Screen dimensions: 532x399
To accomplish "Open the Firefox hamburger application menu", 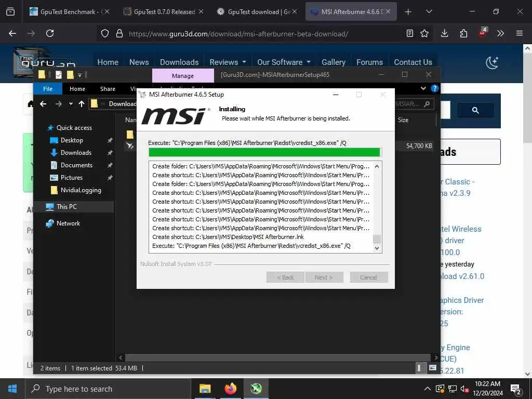I will click(x=520, y=33).
